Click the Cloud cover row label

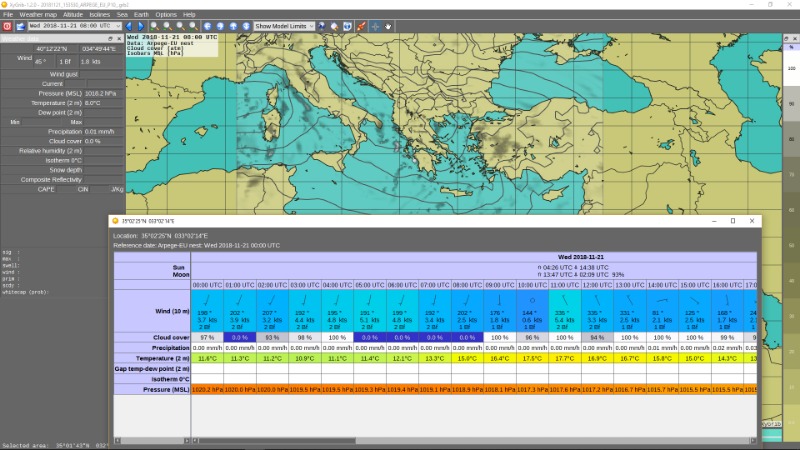tap(152, 337)
